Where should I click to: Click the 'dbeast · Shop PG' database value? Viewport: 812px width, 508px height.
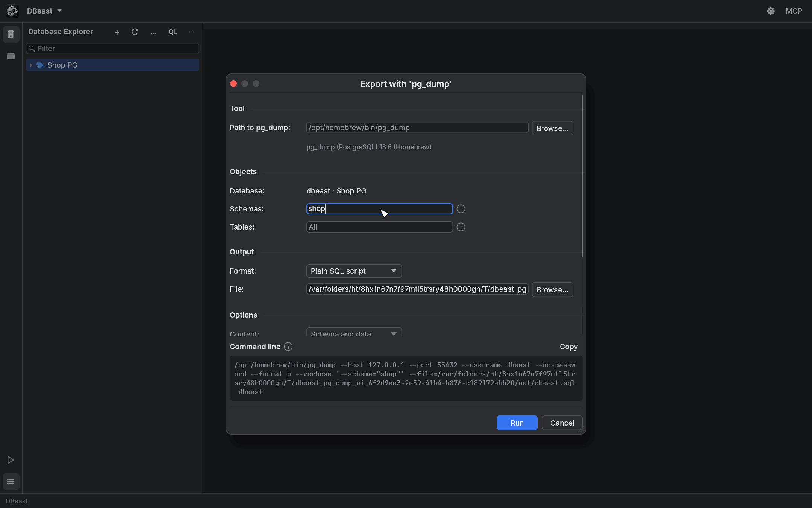point(336,191)
